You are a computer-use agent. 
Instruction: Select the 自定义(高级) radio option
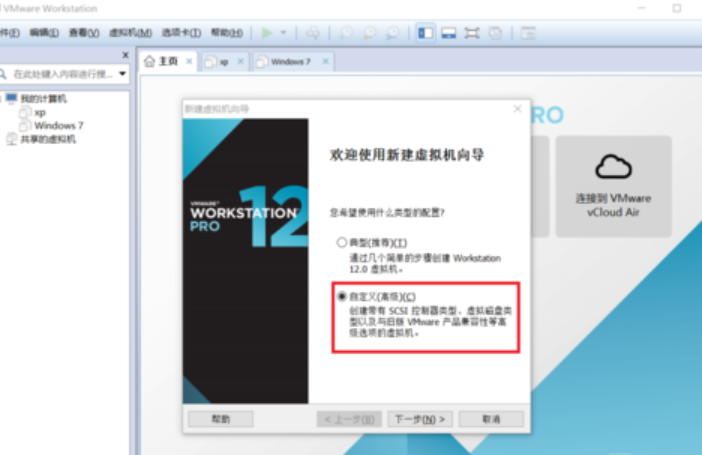tap(342, 296)
